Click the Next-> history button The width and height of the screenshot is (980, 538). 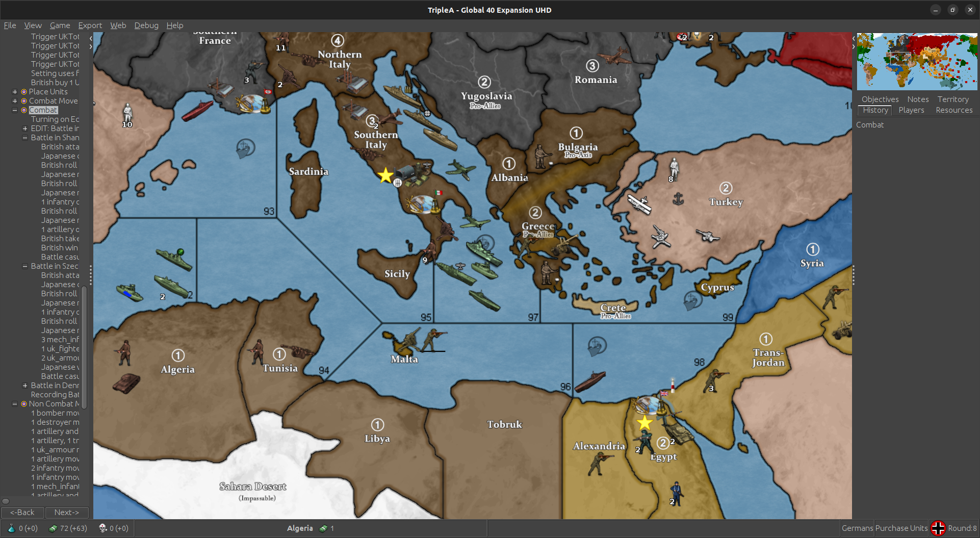pyautogui.click(x=67, y=512)
